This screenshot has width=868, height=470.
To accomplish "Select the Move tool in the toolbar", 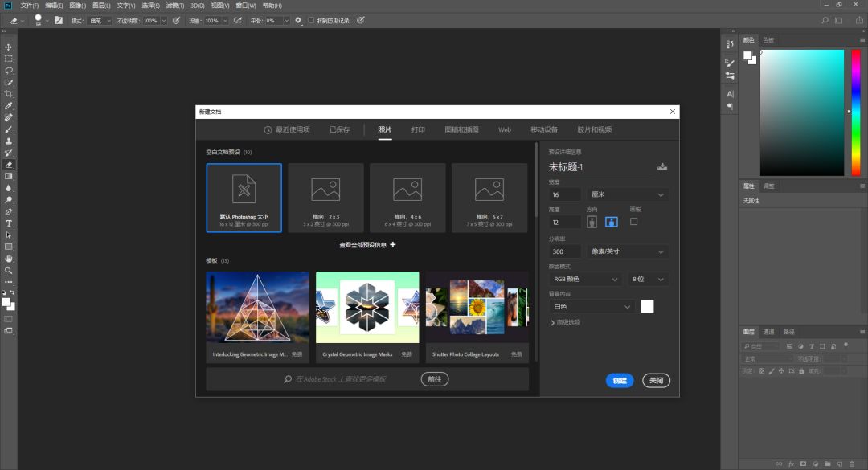I will coord(9,47).
